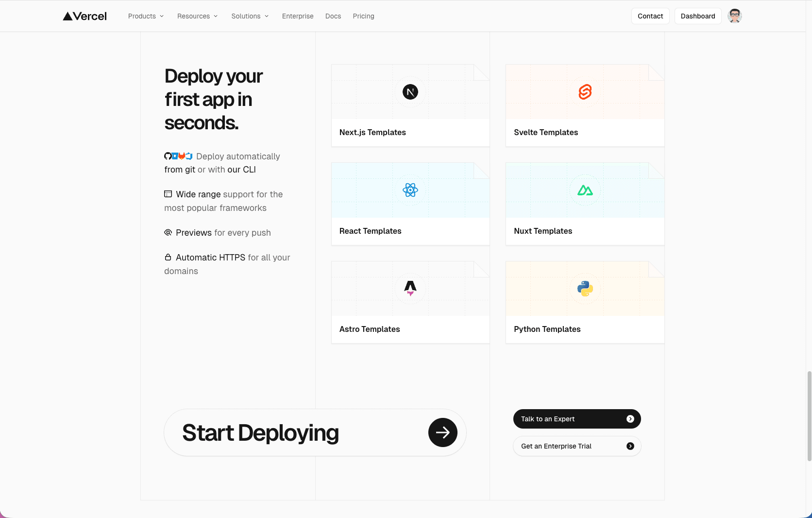Click the Next.js logo icon

click(x=410, y=92)
